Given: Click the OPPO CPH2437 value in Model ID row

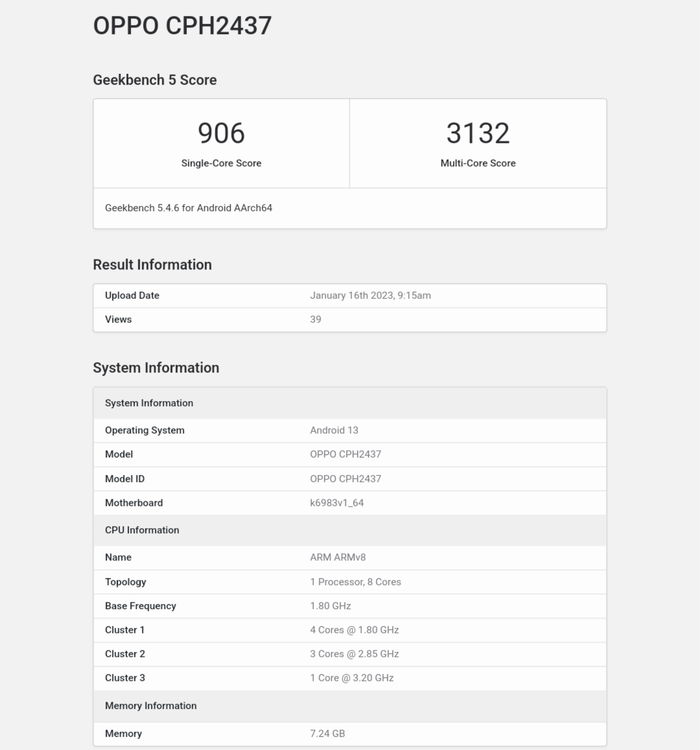Looking at the screenshot, I should 346,479.
